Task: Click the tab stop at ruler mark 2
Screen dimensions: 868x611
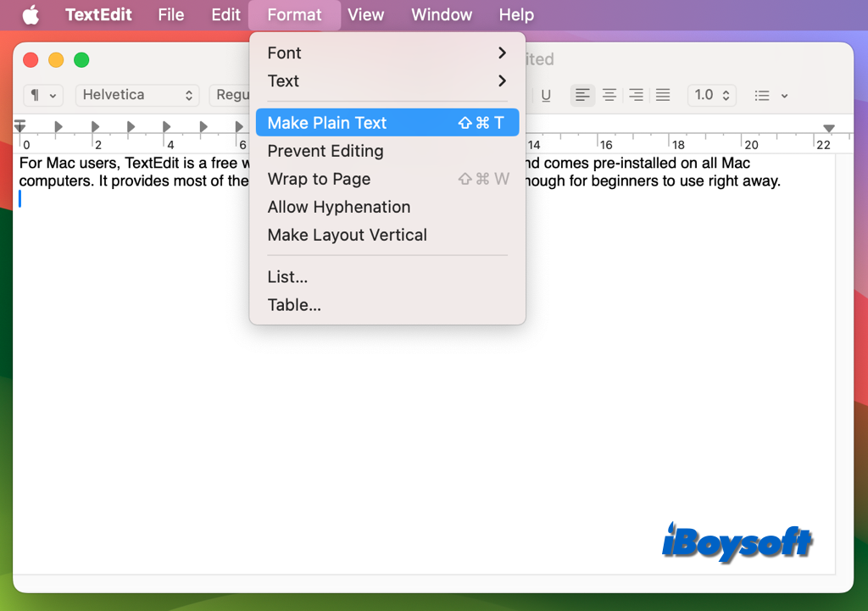Action: [95, 127]
